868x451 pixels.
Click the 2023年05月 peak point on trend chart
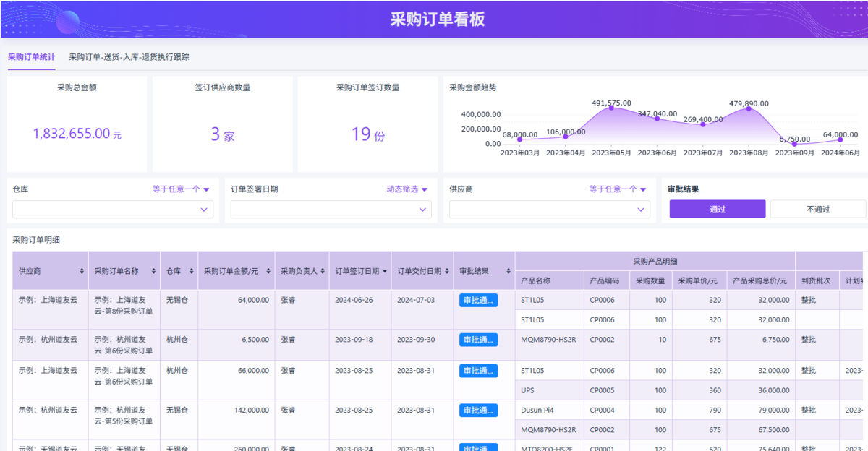point(611,108)
